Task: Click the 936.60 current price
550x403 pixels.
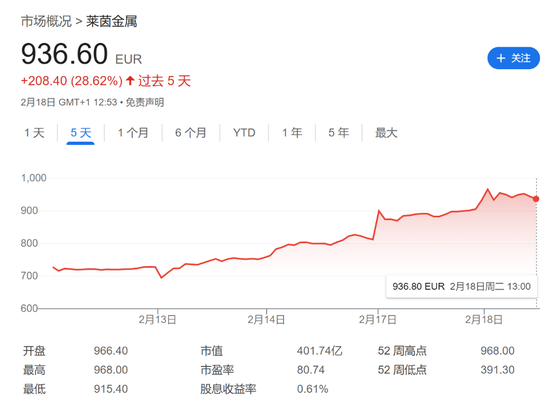Action: tap(64, 54)
